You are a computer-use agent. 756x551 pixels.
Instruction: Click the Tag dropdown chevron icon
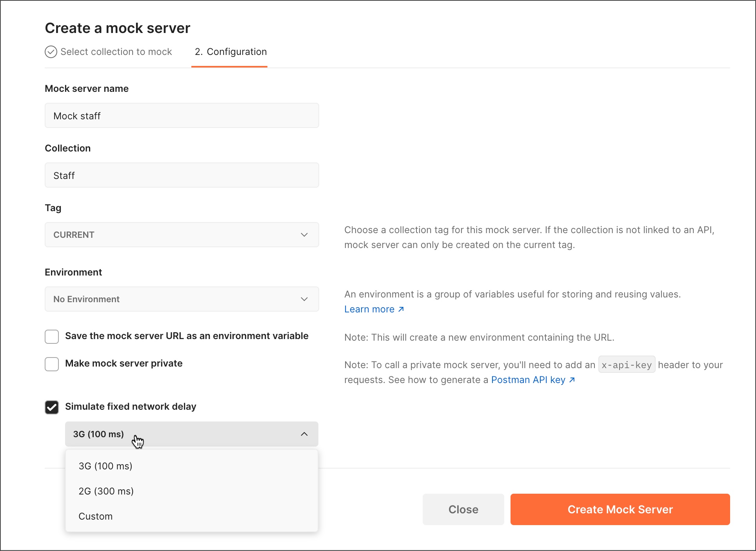coord(305,234)
